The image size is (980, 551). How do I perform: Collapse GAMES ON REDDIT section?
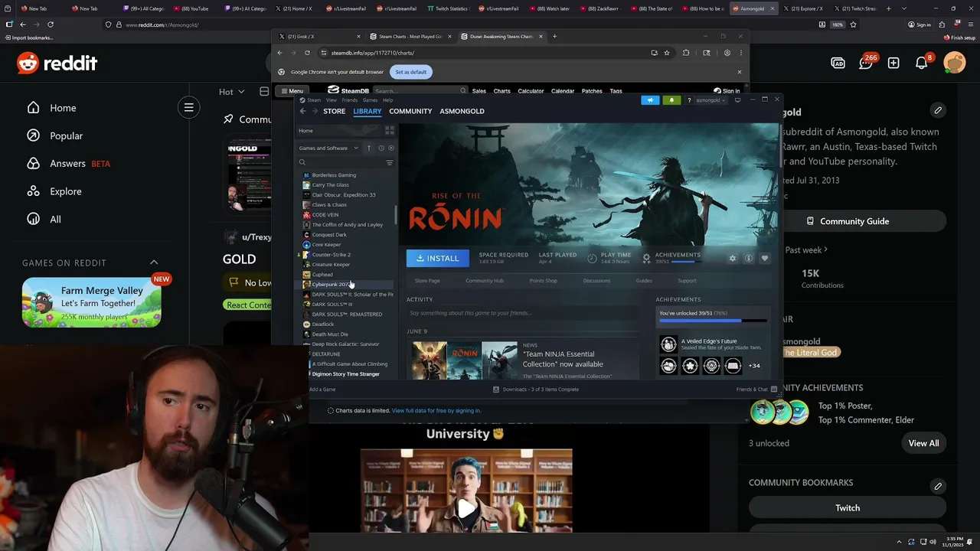pyautogui.click(x=154, y=262)
